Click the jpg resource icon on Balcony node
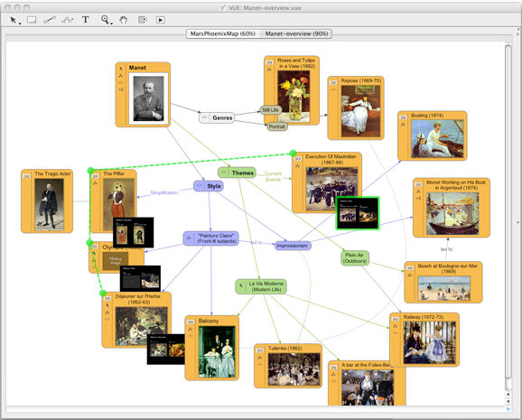522x420 pixels. [x=190, y=322]
